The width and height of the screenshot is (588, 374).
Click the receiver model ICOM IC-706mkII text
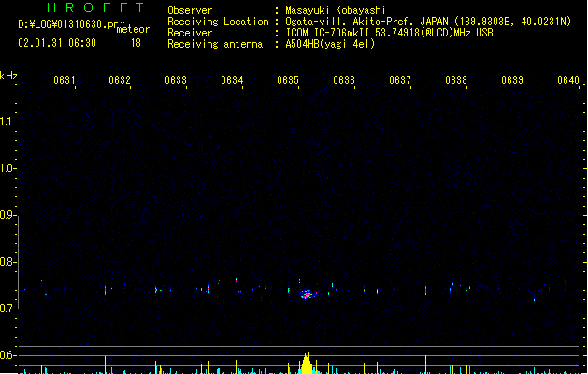(x=328, y=33)
